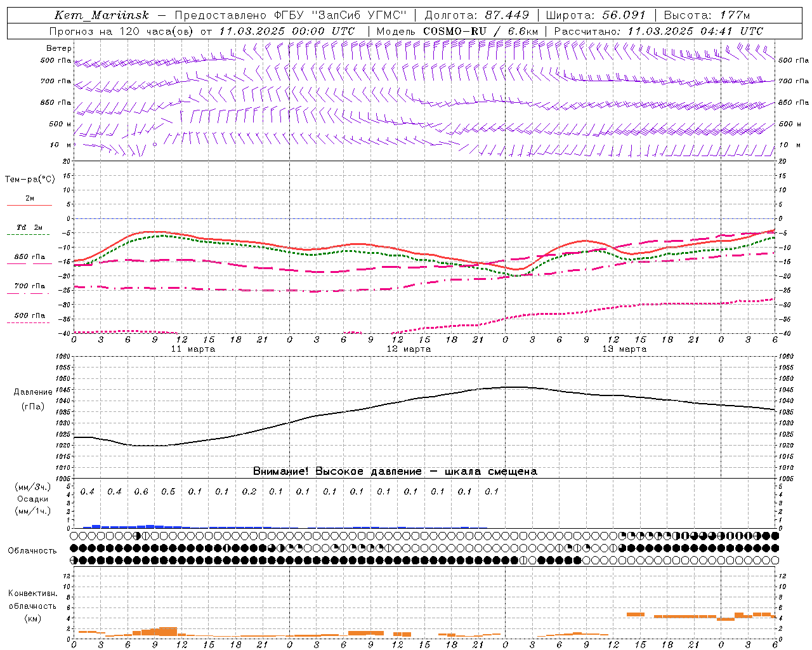This screenshot has width=812, height=650.
Task: Click the Облачность cloudiness label
Action: [x=32, y=551]
